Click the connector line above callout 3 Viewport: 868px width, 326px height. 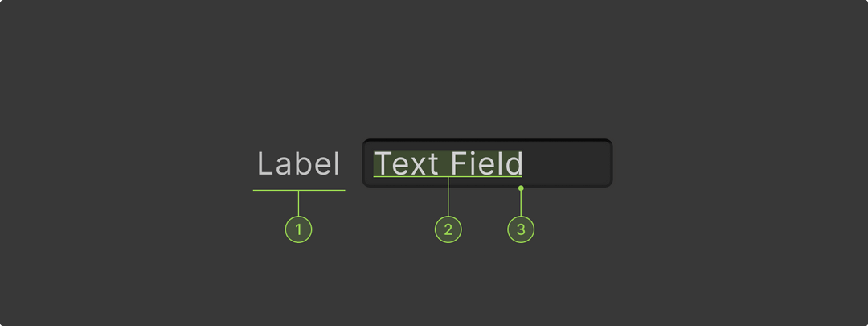(x=521, y=203)
